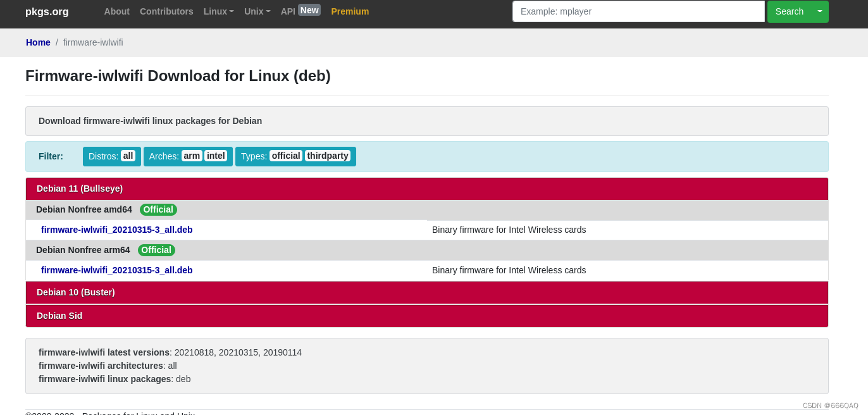Toggle the 'arm' architecture filter

pyautogui.click(x=192, y=156)
